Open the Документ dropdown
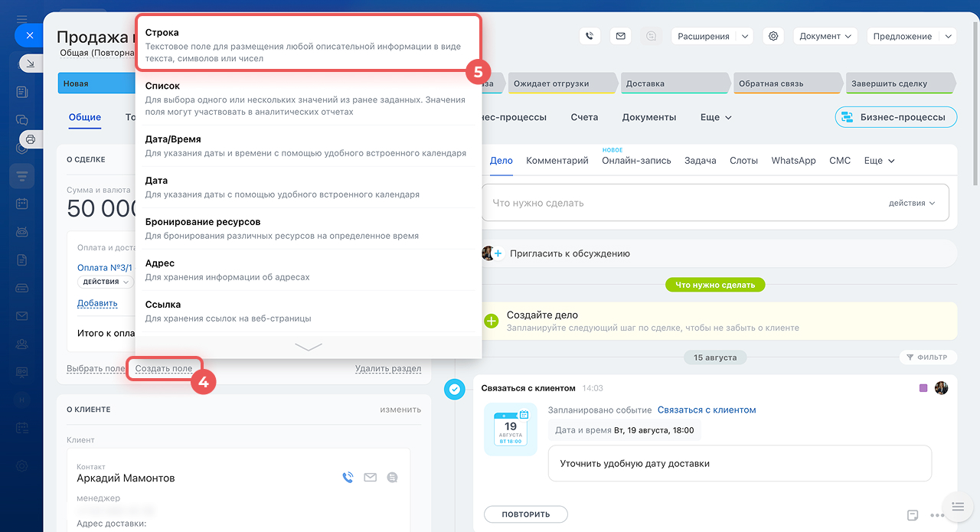This screenshot has width=980, height=532. tap(825, 36)
